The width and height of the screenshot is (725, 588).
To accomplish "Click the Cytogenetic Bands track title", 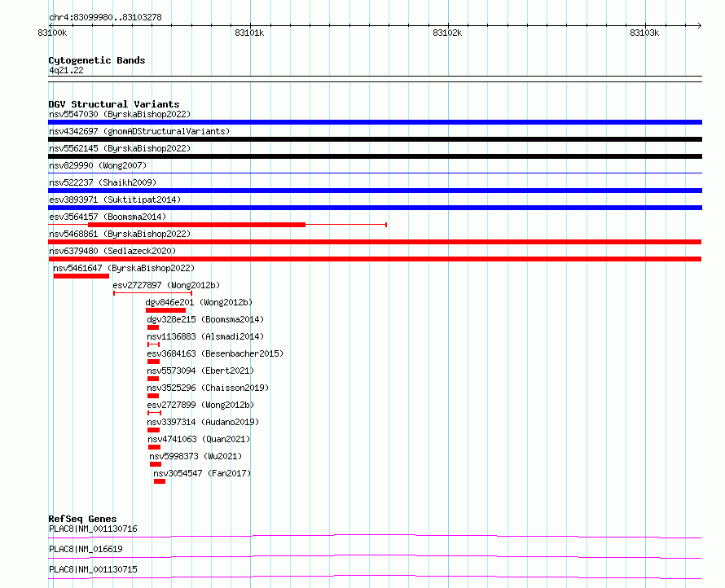I will (97, 60).
